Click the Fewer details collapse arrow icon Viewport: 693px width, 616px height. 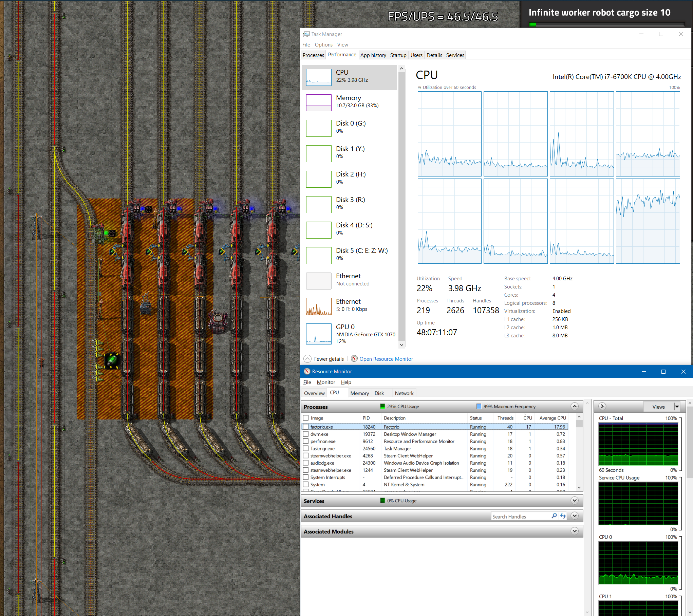click(x=307, y=359)
